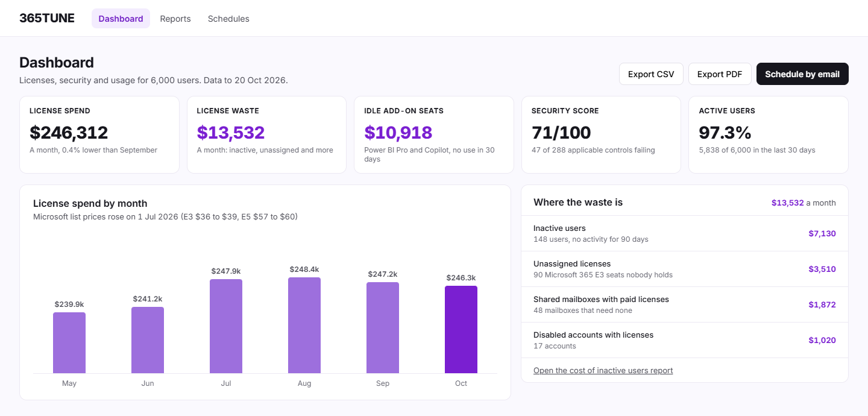The width and height of the screenshot is (868, 416).
Task: Click the Jun spend bar
Action: [x=148, y=340]
